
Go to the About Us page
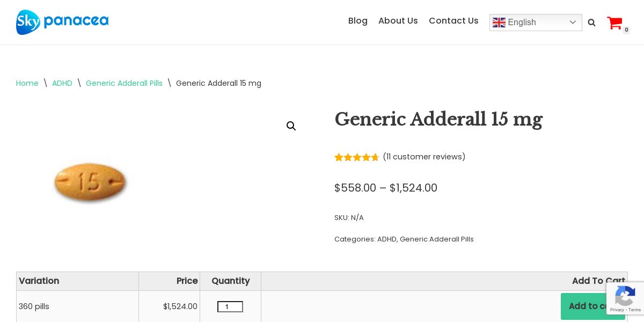click(x=398, y=21)
